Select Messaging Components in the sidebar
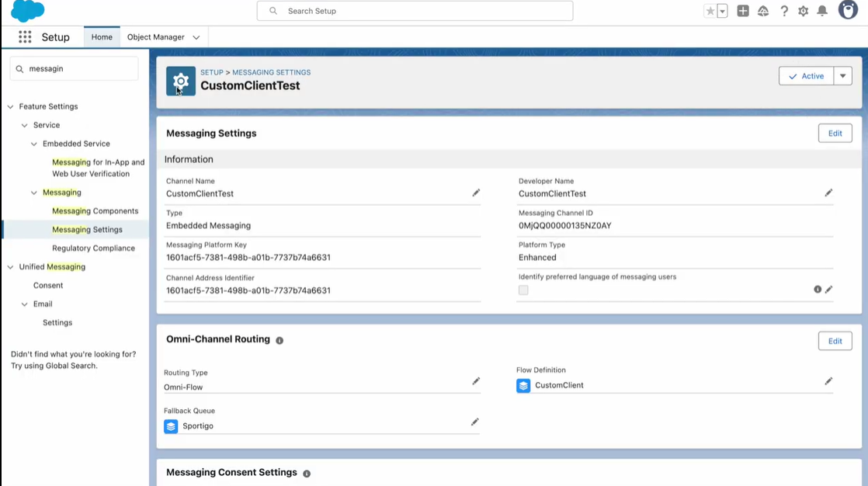 pos(95,211)
